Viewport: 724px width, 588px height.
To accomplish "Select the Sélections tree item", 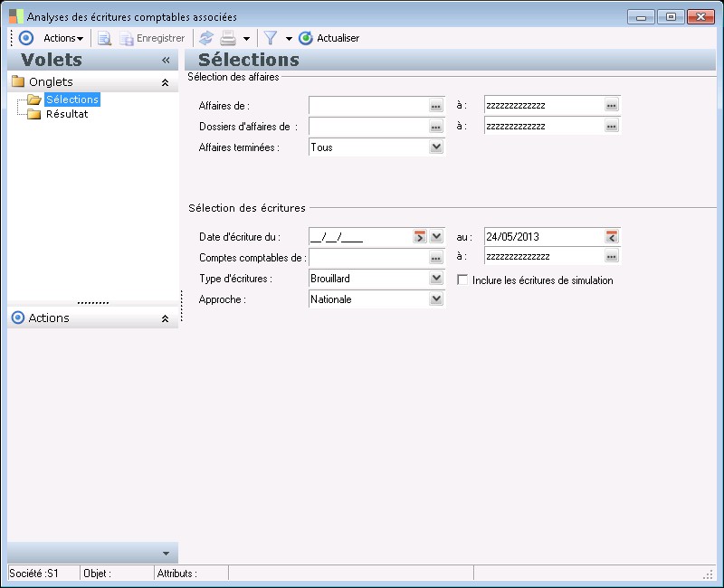I will (71, 100).
